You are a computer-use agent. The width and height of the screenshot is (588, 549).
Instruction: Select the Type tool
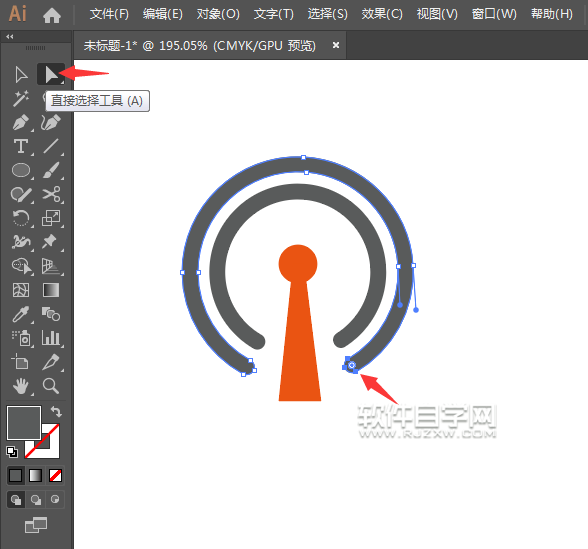click(x=21, y=146)
